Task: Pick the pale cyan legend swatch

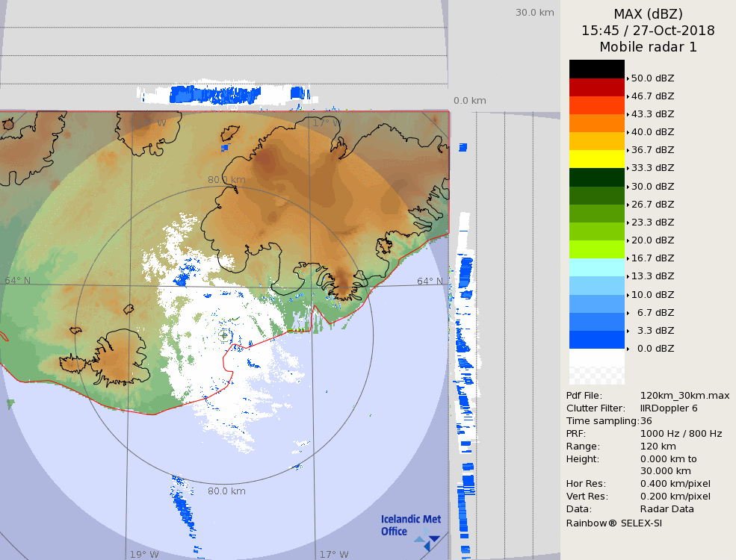Action: [596, 267]
